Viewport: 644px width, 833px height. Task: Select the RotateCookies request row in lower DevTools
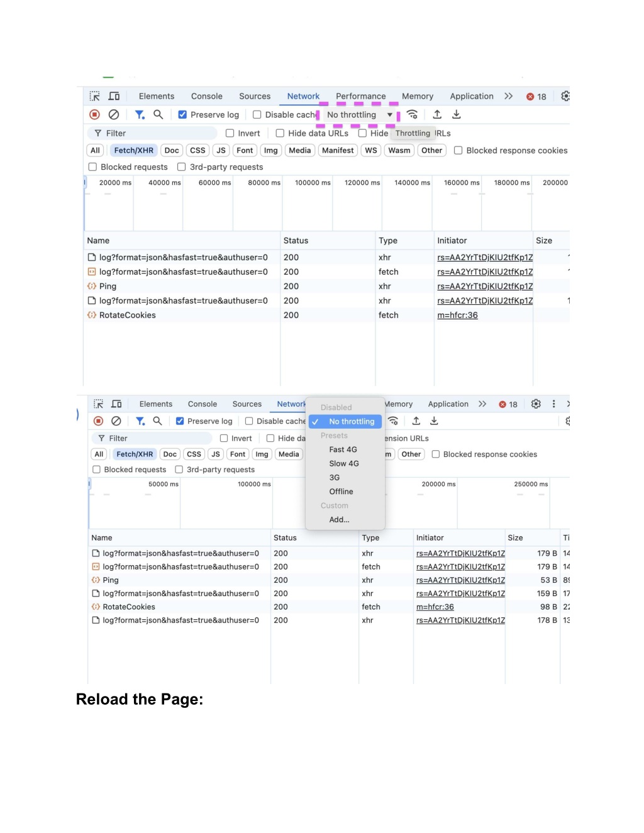[x=328, y=607]
